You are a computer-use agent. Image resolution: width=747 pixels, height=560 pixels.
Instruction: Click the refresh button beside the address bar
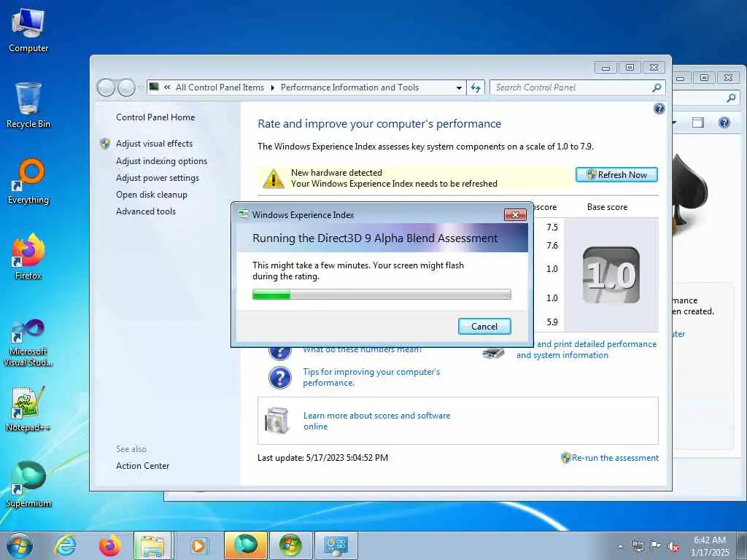tap(476, 87)
